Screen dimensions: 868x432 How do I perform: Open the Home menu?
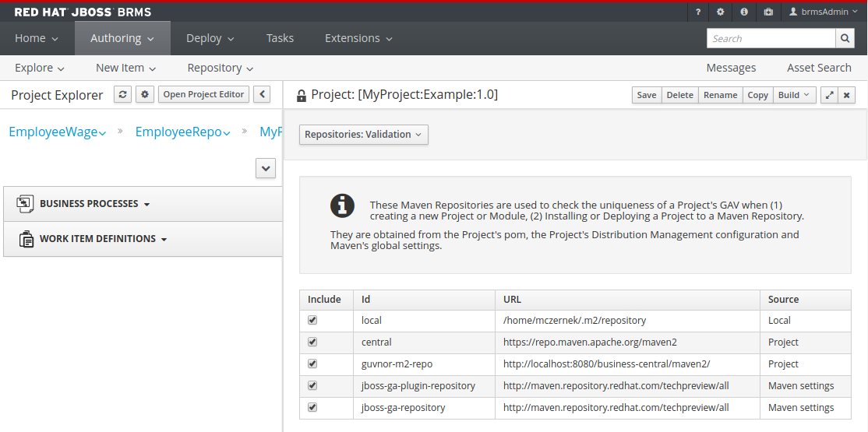click(x=37, y=38)
